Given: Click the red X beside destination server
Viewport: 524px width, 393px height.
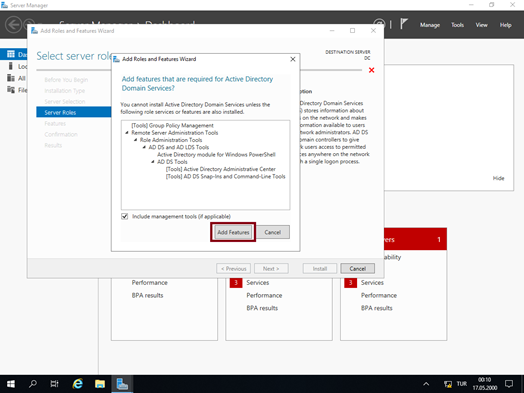Looking at the screenshot, I should [371, 70].
